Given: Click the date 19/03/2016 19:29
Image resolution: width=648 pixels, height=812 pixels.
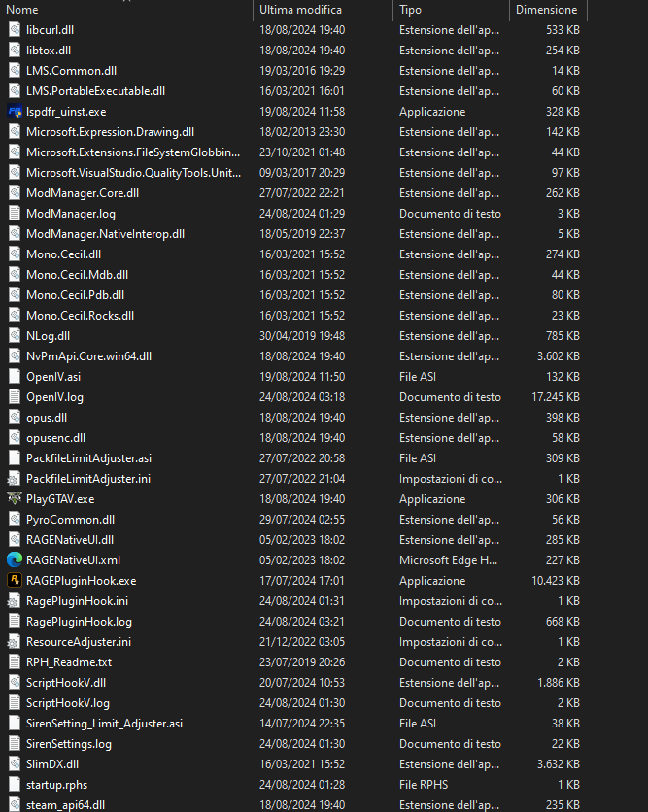Looking at the screenshot, I should 302,71.
